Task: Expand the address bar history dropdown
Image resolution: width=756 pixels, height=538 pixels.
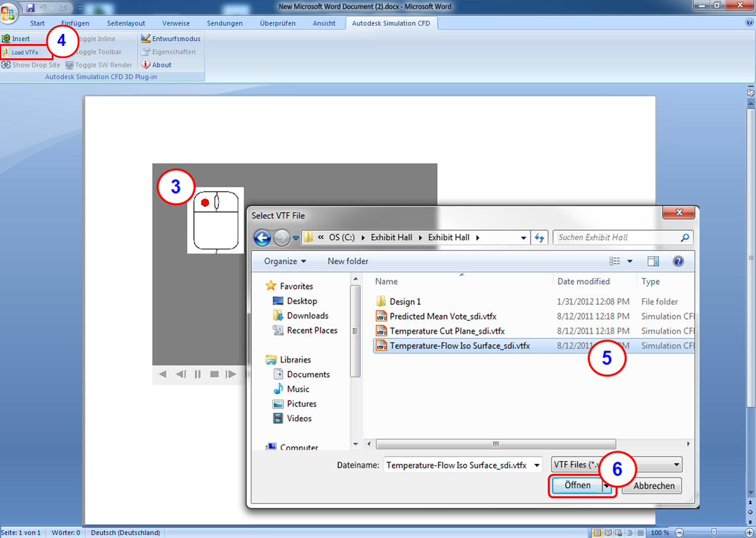Action: [523, 237]
